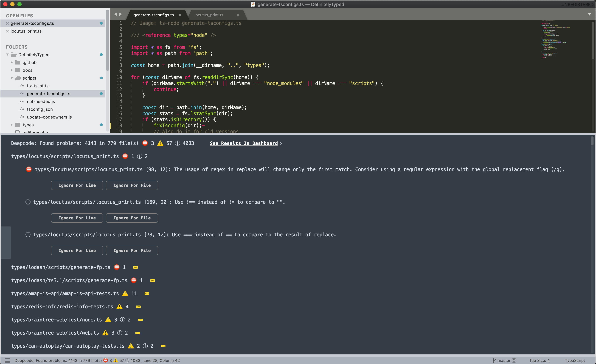This screenshot has width=596, height=364.
Task: Click Deepcode status message in status bar
Action: tap(97, 360)
